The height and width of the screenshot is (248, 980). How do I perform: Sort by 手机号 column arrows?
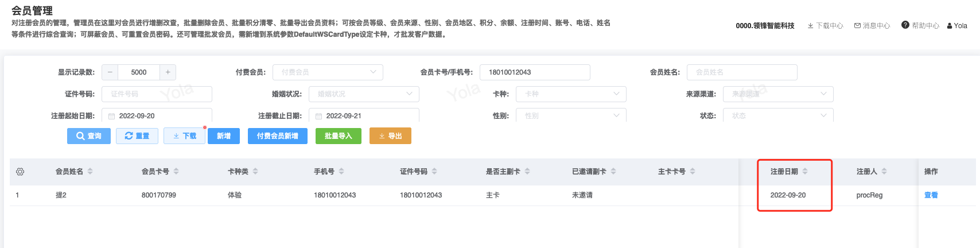click(341, 172)
